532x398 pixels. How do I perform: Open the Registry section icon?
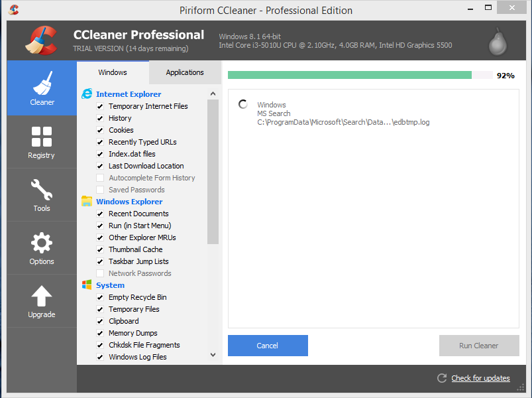tap(42, 137)
